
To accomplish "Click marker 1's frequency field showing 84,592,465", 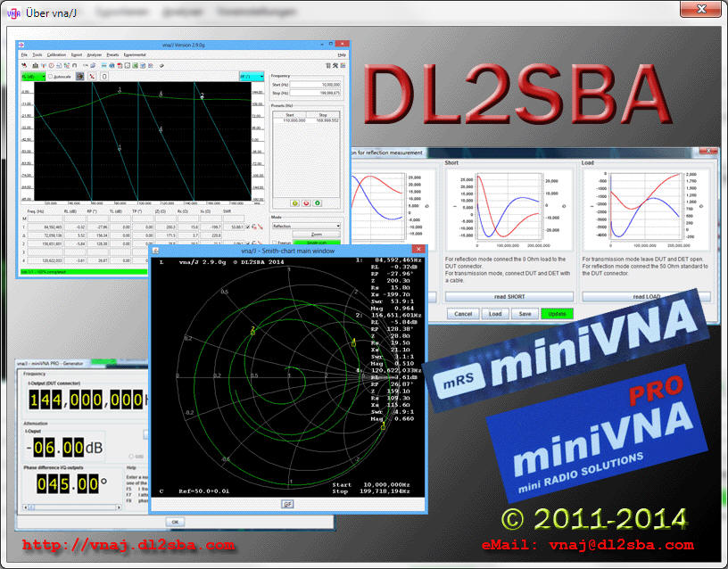I will pyautogui.click(x=45, y=227).
